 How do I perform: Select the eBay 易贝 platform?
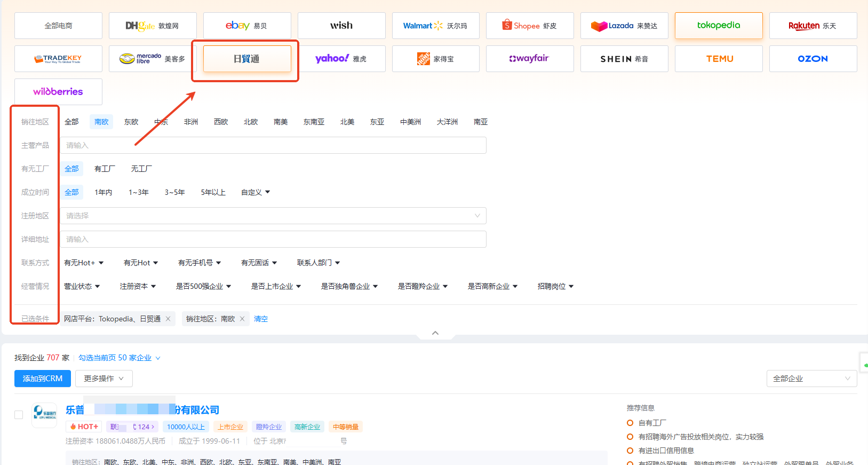point(247,26)
